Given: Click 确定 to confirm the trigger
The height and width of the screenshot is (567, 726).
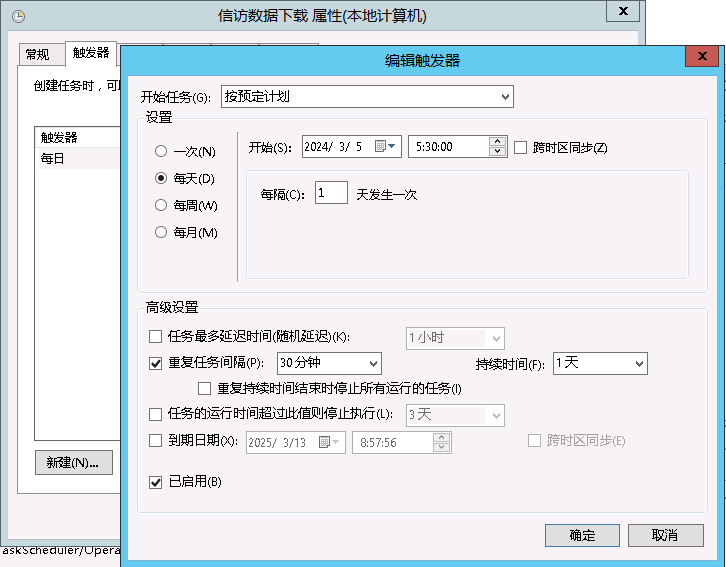Looking at the screenshot, I should click(x=582, y=536).
